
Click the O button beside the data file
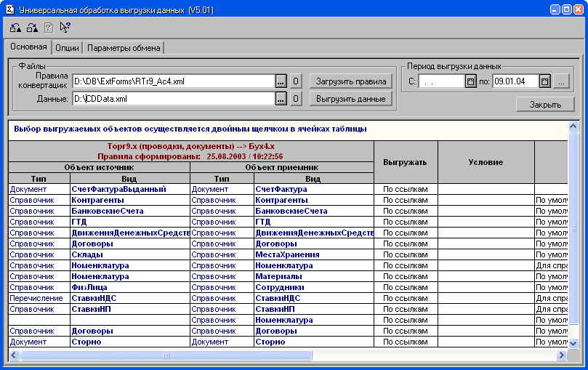pos(296,99)
